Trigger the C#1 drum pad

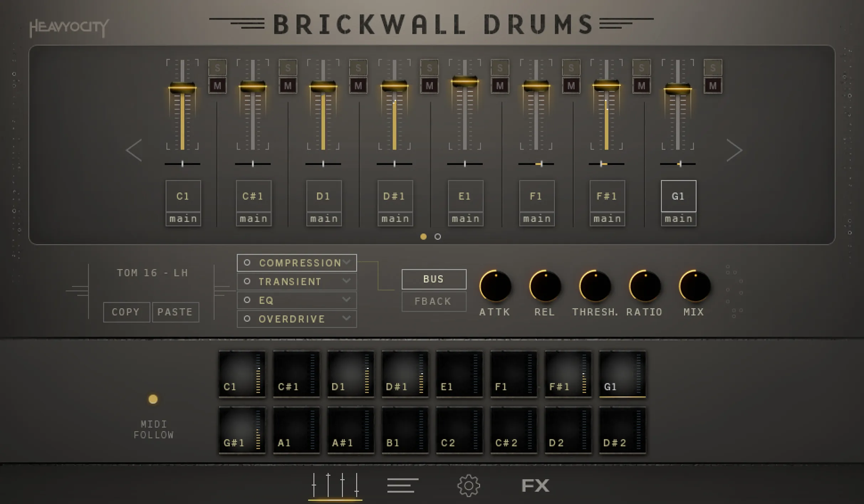[296, 374]
